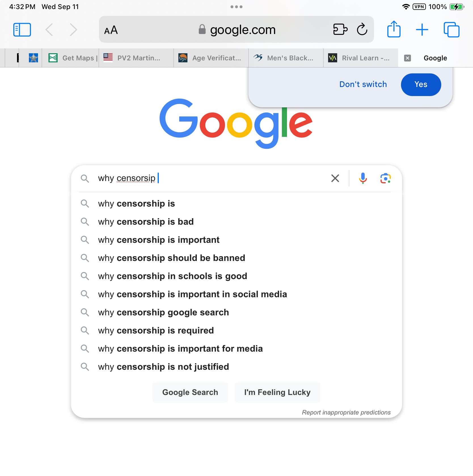The height and width of the screenshot is (476, 473).
Task: Open the Safari extensions menu
Action: coord(340,29)
